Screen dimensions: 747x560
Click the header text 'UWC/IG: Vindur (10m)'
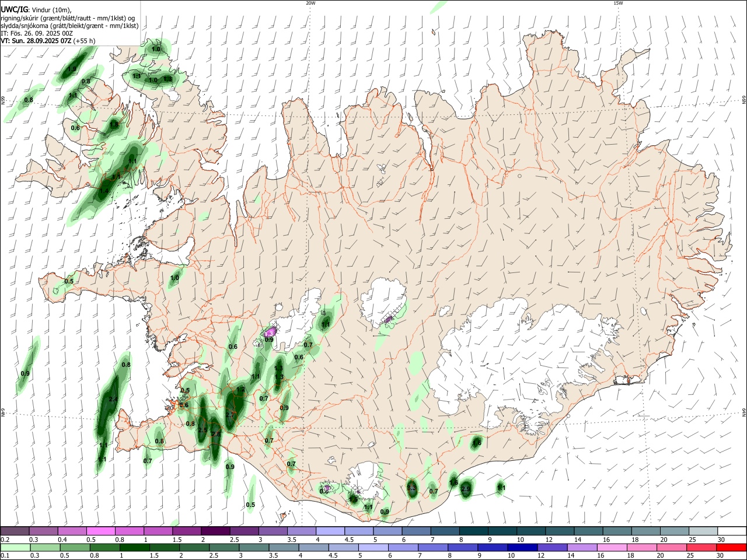click(36, 10)
